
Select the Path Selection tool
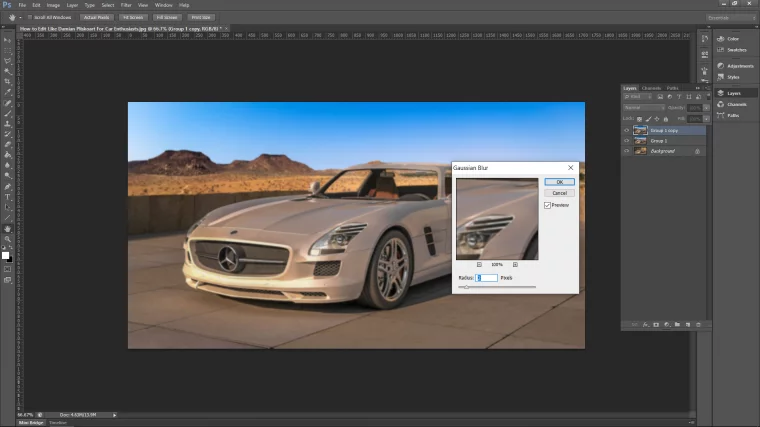(x=7, y=207)
